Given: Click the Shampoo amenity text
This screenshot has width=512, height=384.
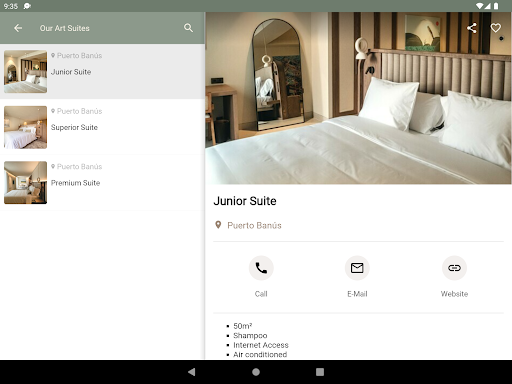Looking at the screenshot, I should pyautogui.click(x=250, y=335).
